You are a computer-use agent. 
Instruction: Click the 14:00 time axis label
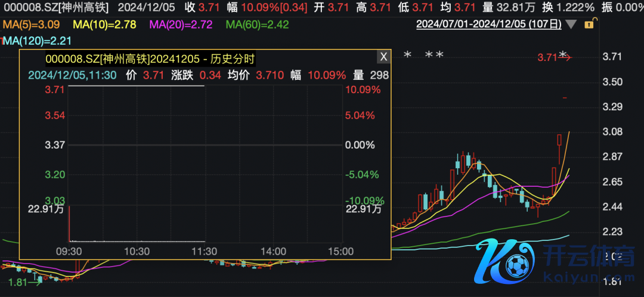click(x=274, y=251)
